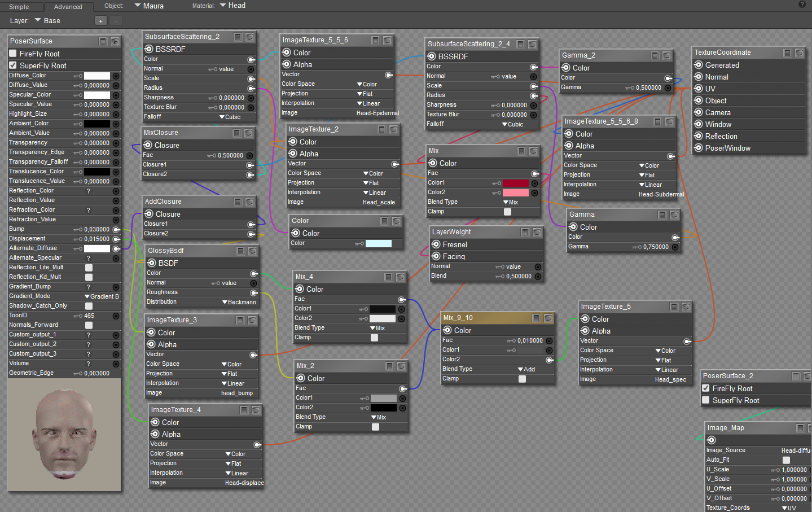Click the BSSRDF output socket of SubsurfaceScattering_2_4
This screenshot has height=512, width=812.
tap(432, 56)
